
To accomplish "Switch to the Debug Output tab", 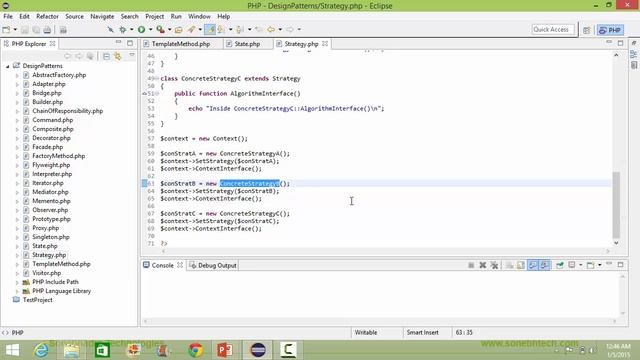I will [213, 265].
